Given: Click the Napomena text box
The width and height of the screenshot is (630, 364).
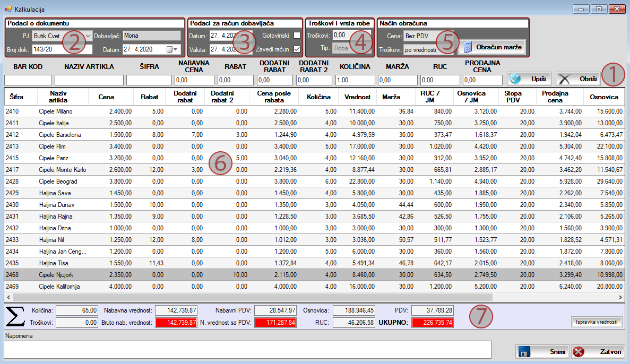Looking at the screenshot, I should [247, 350].
